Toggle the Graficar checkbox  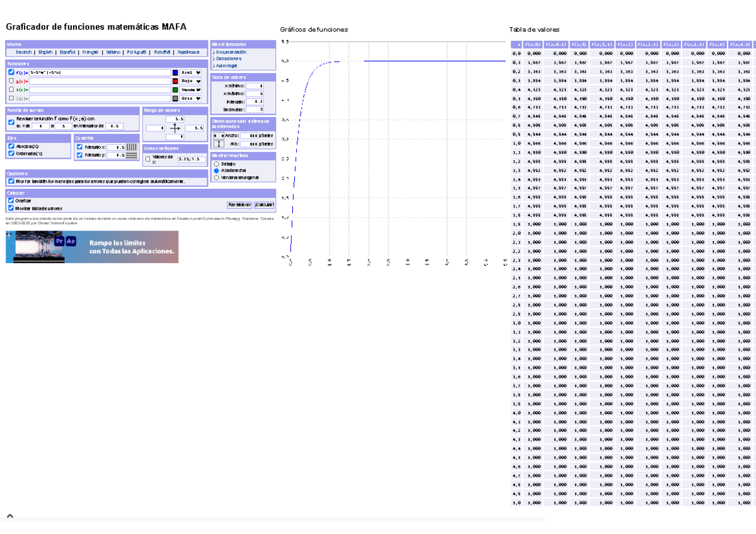(x=11, y=200)
